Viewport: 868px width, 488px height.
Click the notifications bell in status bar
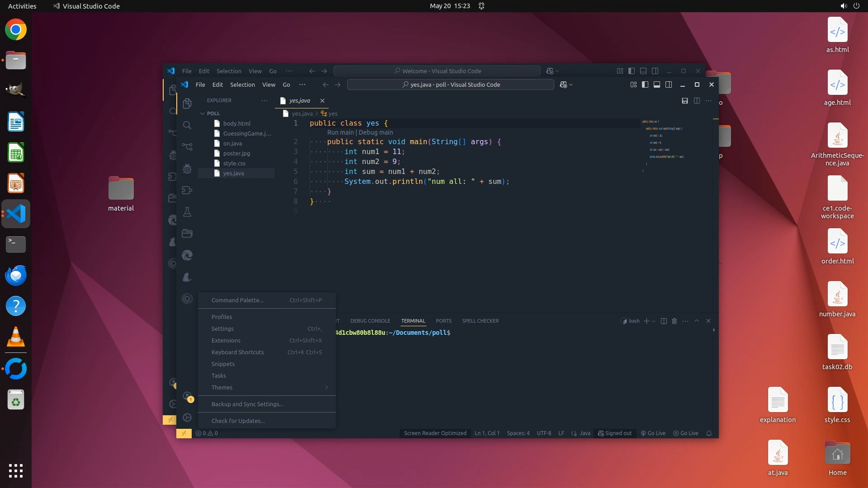pyautogui.click(x=709, y=433)
